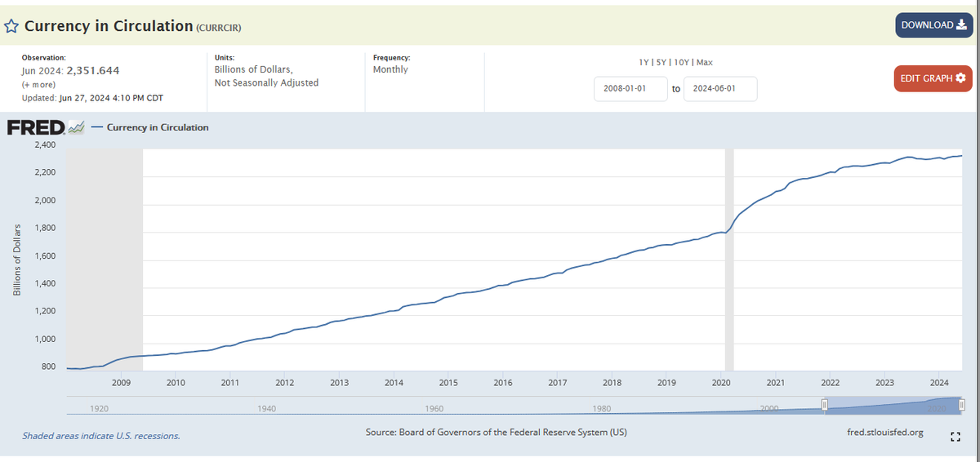
Task: Click the Not Seasonally Adjusted text
Action: click(x=266, y=82)
